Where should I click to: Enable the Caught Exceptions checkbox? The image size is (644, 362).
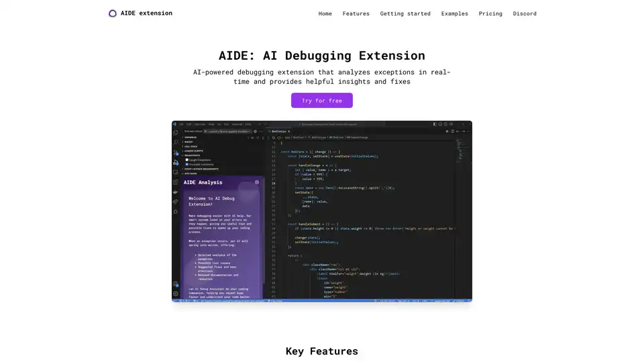tap(187, 160)
